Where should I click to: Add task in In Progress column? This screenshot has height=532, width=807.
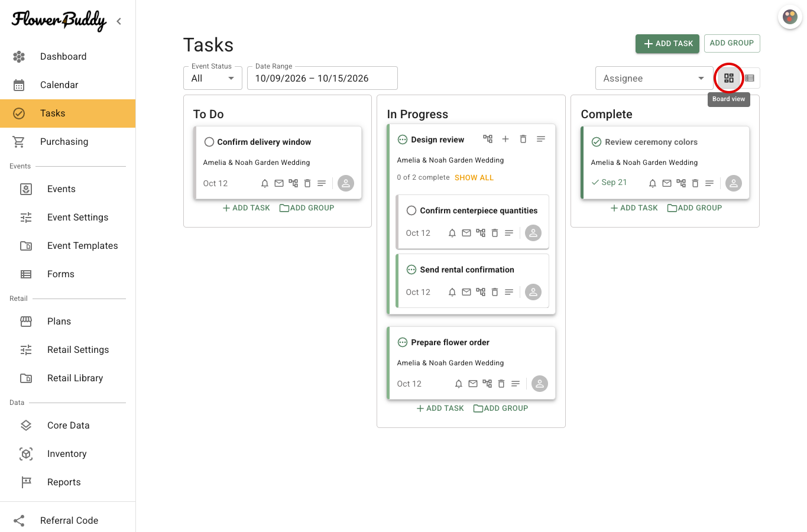pyautogui.click(x=440, y=408)
